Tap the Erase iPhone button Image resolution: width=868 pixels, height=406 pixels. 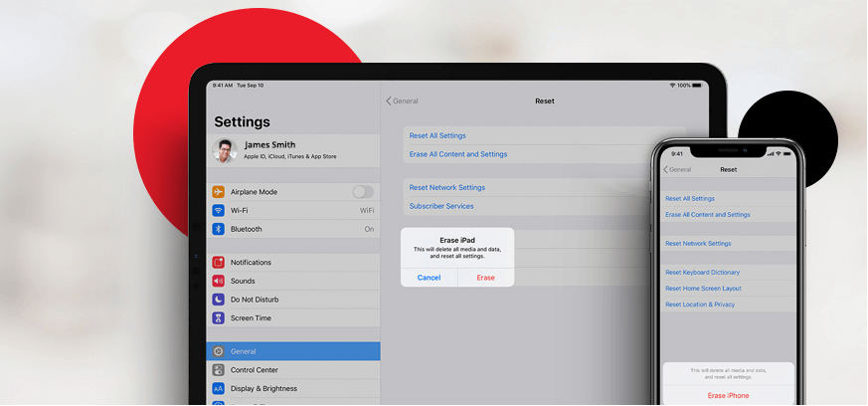tap(728, 395)
